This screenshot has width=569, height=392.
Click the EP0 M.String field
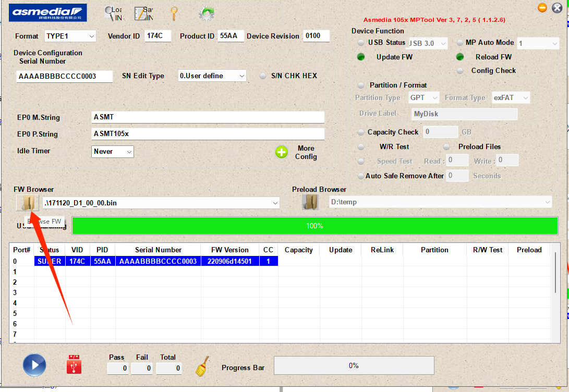[x=208, y=117]
